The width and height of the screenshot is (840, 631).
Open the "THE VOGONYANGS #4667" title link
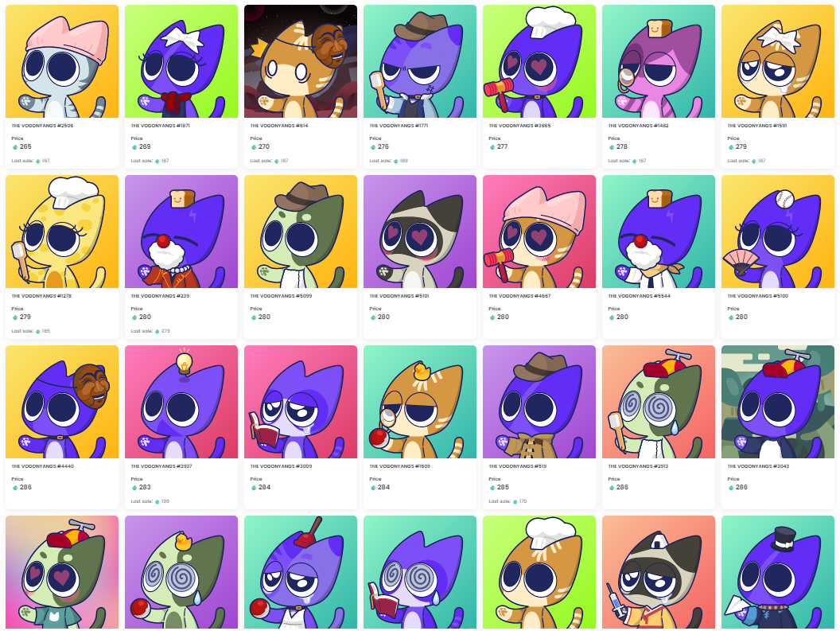[519, 296]
